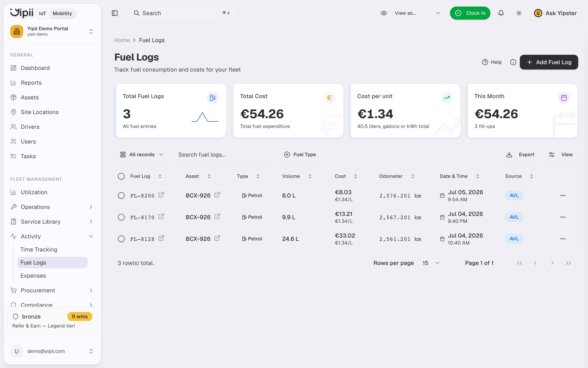
Task: Click the eye icon next to View as
Action: pyautogui.click(x=384, y=13)
